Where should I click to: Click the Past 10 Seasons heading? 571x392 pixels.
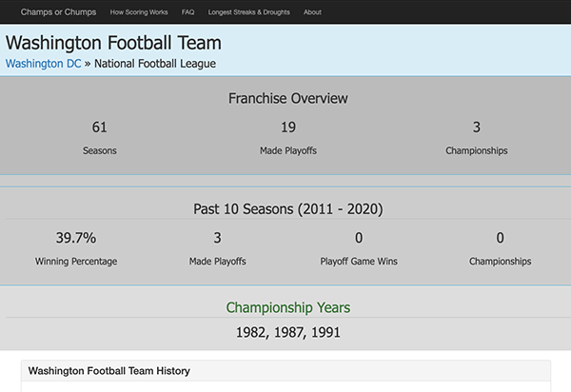coord(288,209)
